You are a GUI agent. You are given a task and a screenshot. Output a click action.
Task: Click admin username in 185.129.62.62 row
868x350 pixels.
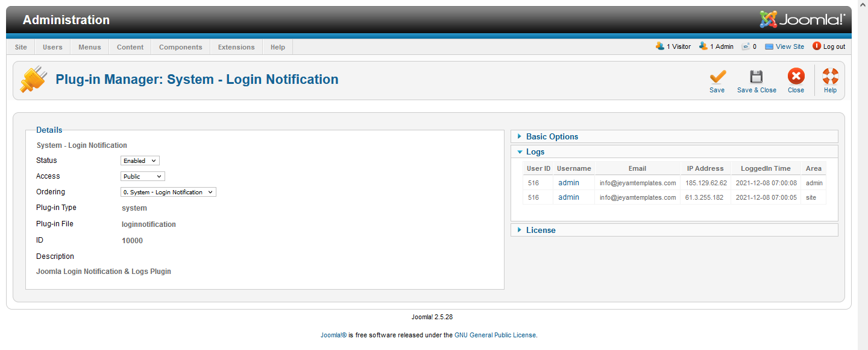(568, 182)
